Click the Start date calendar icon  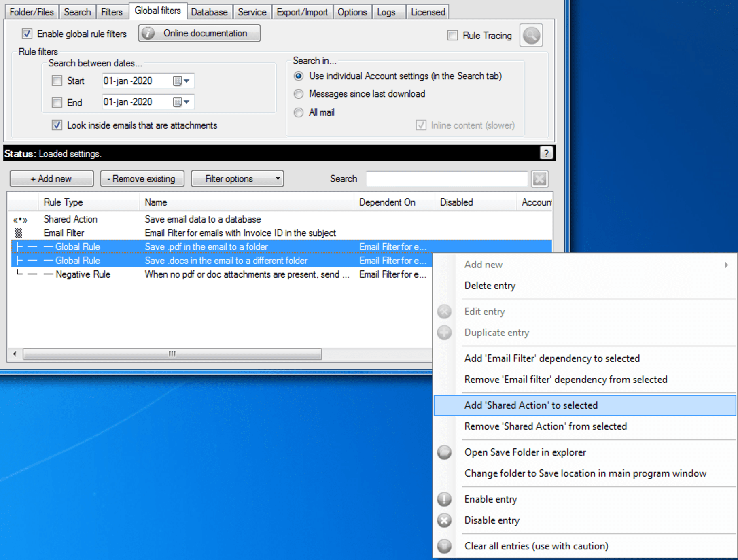[177, 81]
